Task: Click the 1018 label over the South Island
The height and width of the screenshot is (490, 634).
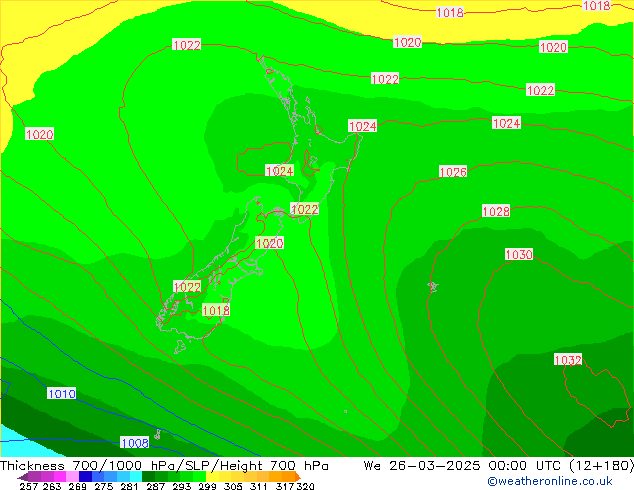Action: coord(216,310)
